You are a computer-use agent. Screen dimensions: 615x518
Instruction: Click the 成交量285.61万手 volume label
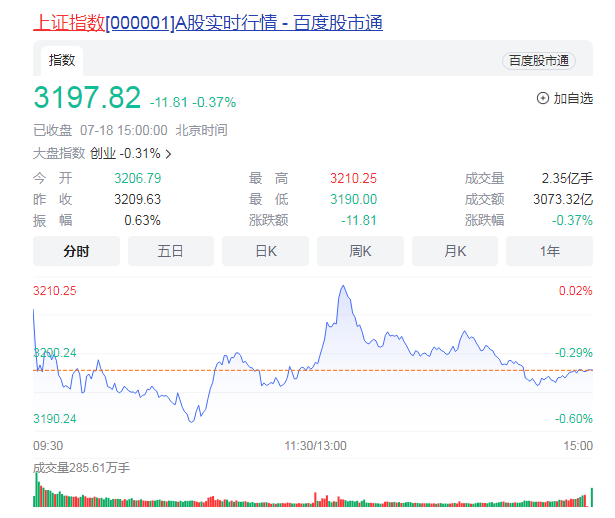tap(81, 467)
